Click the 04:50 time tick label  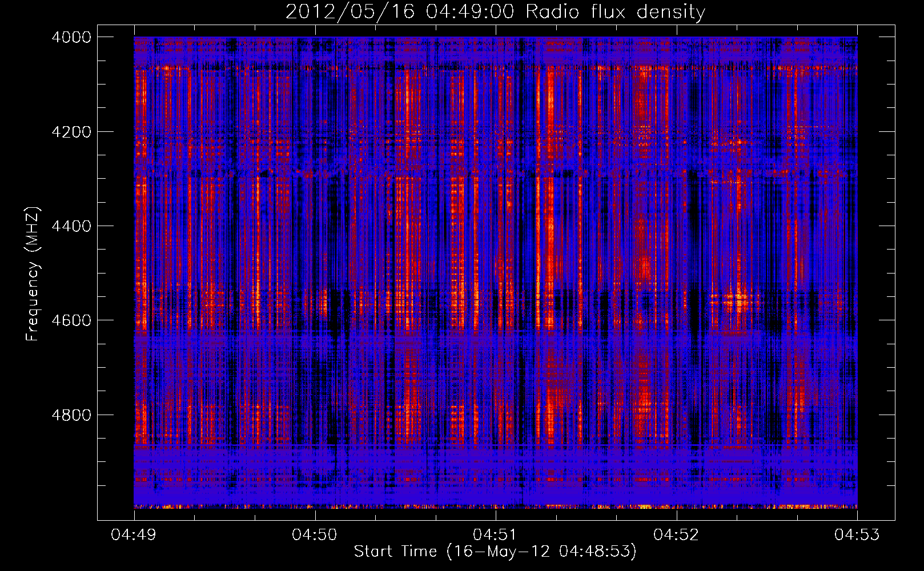(x=315, y=535)
